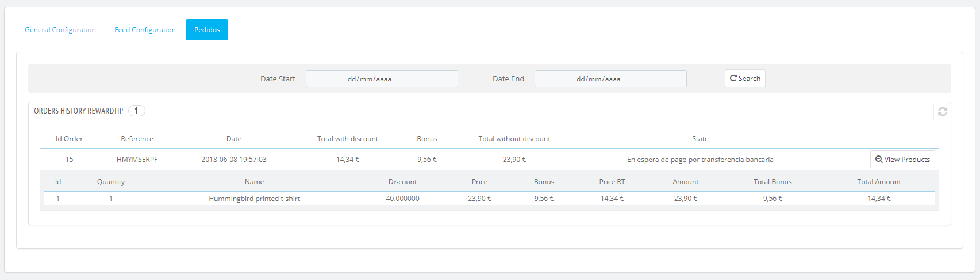Click the order bonus value 9,56 €
980x280 pixels.
tap(427, 160)
